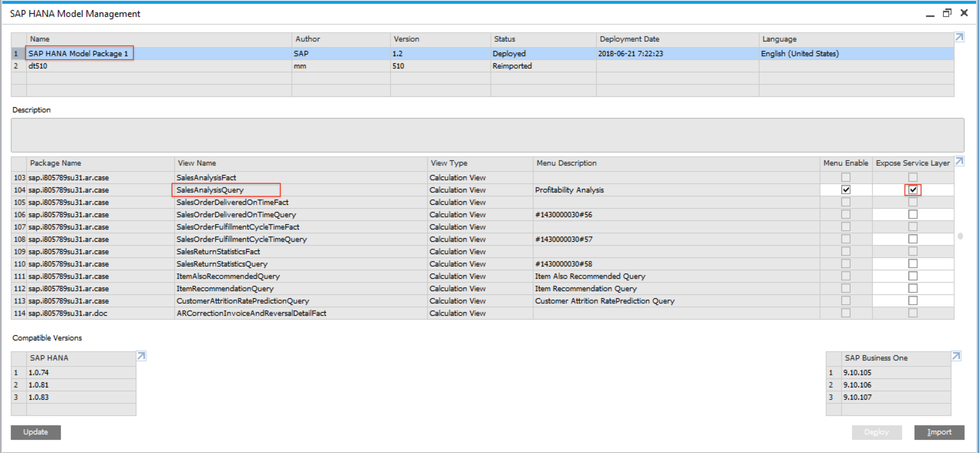
Task: Enable Expose Service Layer for ItemRecommendationQuery
Action: pyautogui.click(x=913, y=288)
